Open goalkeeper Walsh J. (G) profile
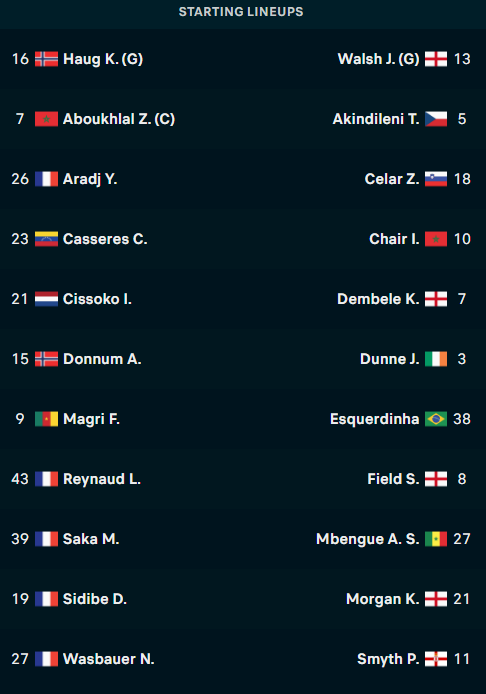This screenshot has width=486, height=694. (378, 59)
